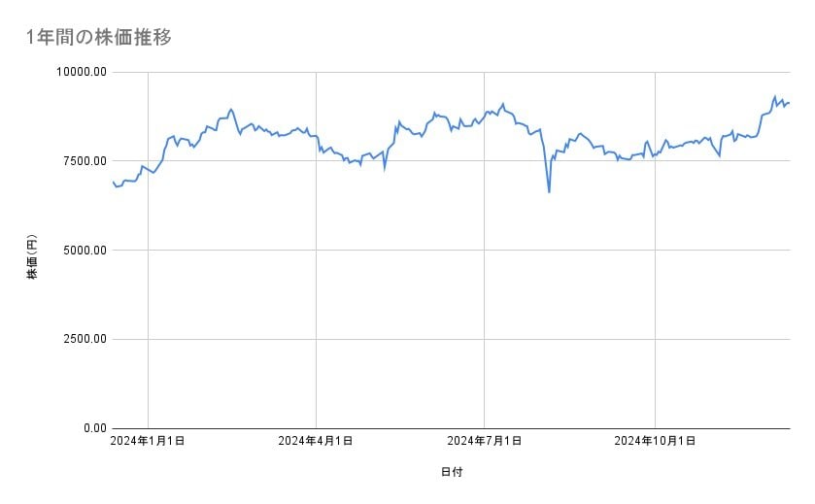This screenshot has width=815, height=504.
Task: Select the x-axis title "日付"
Action: click(451, 472)
